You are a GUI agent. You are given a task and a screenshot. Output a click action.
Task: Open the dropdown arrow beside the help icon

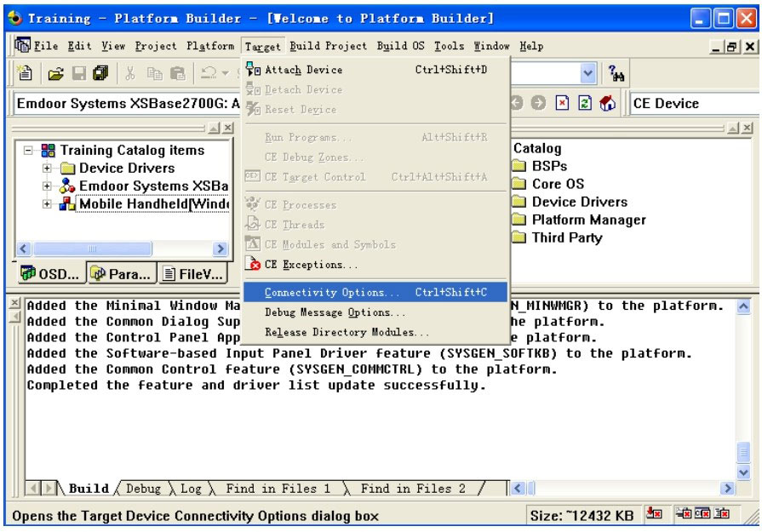tap(588, 74)
